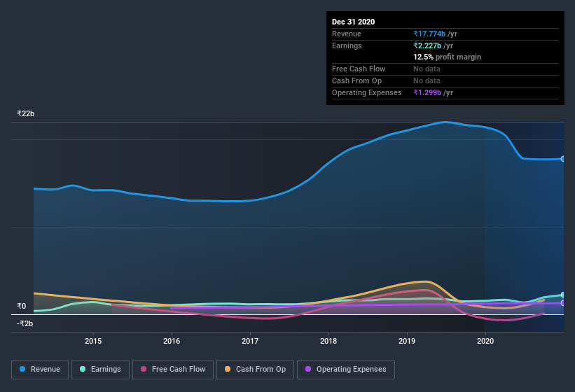Viewport: 575px width, 392px height.
Task: Click the Free Cash Flow 'No data' value
Action: [x=427, y=69]
